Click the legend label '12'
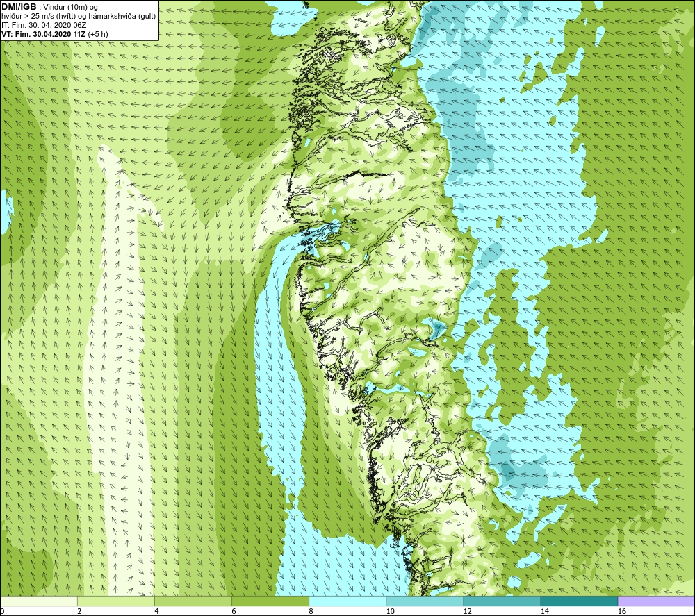 467,612
